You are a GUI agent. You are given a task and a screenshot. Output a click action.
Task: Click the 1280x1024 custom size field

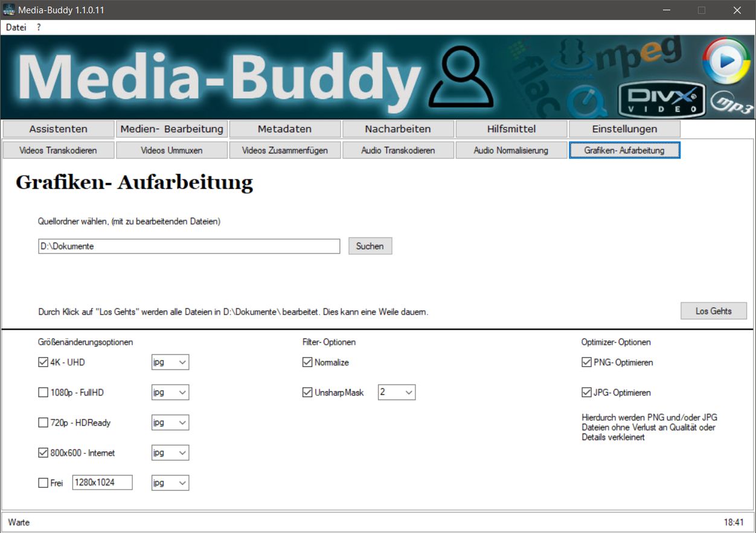(102, 482)
